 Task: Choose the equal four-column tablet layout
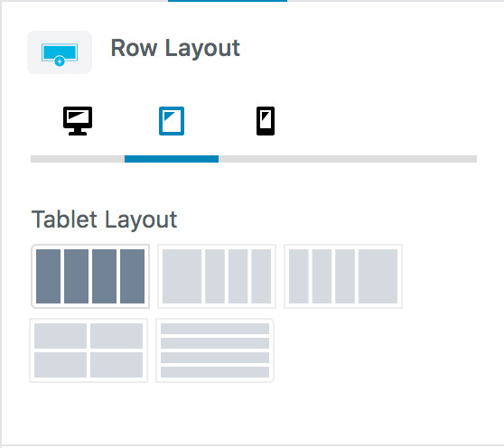(x=90, y=276)
